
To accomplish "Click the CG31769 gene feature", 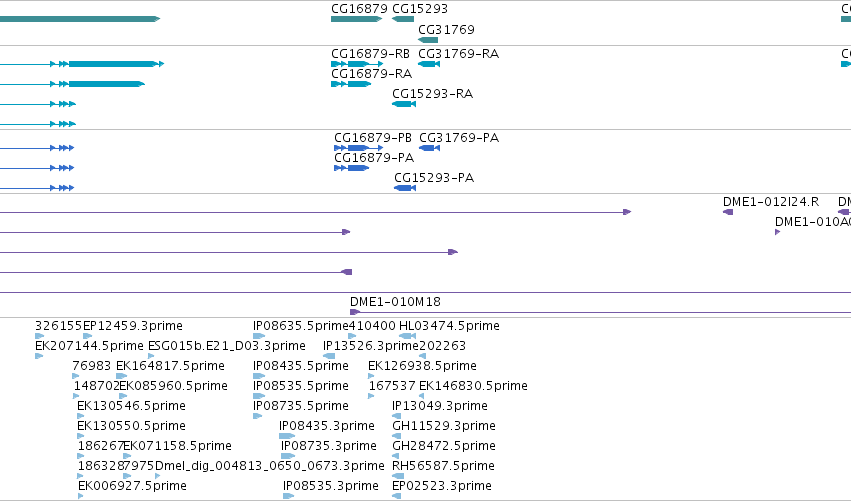I will (x=428, y=40).
